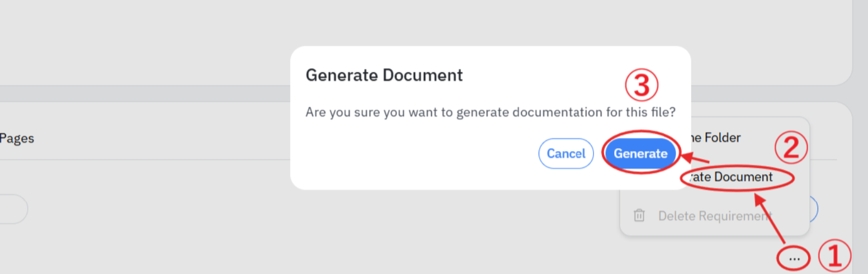Select the Delete Requirement menu entry
This screenshot has width=868, height=274.
click(715, 216)
